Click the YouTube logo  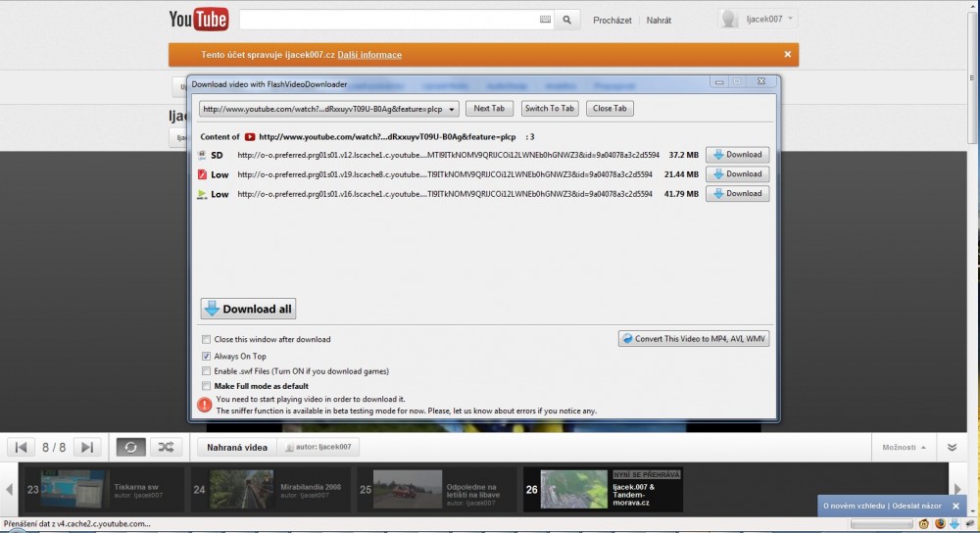coord(199,19)
